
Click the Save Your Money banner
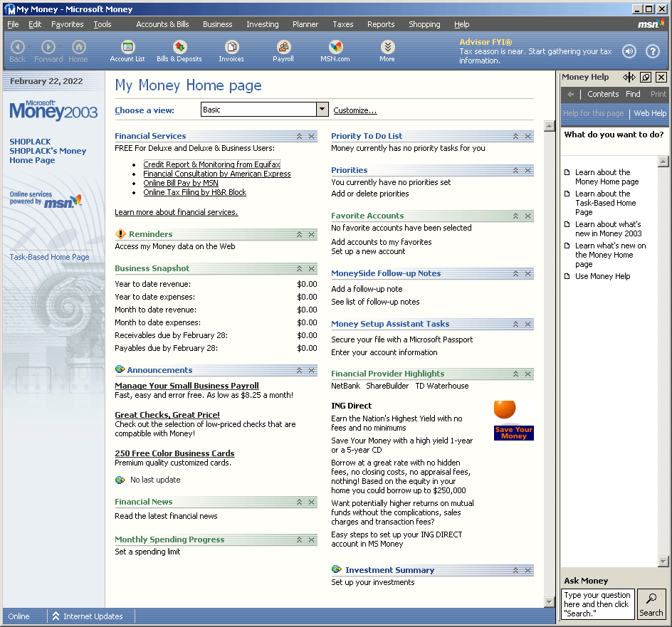click(513, 433)
